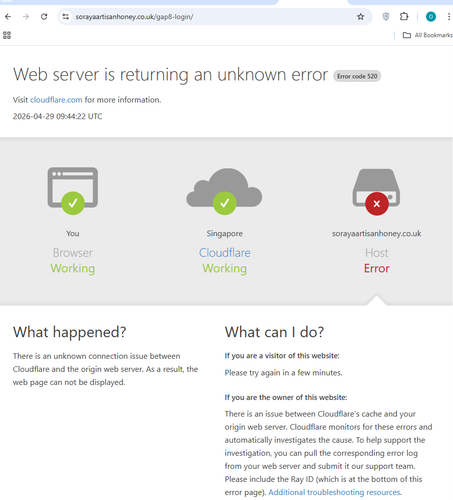
Task: Click the Cloudflare cloud icon with checkmark
Action: pyautogui.click(x=224, y=191)
